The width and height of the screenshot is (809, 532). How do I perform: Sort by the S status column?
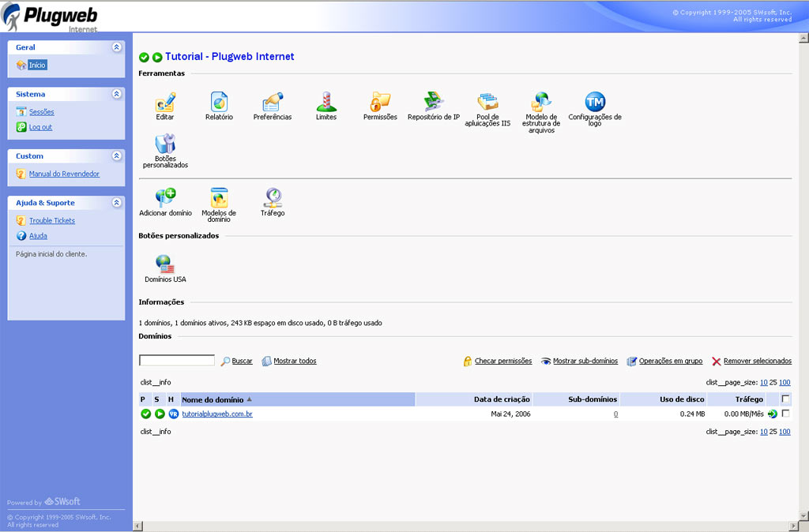[x=157, y=399]
